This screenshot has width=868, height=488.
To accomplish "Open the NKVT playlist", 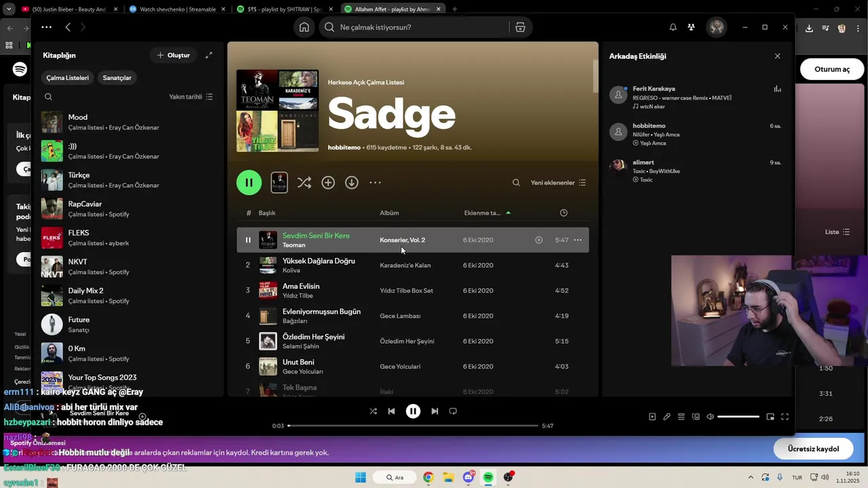I will tap(127, 266).
